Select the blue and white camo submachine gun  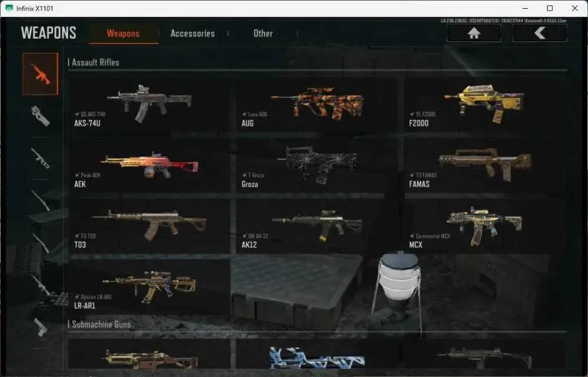[x=316, y=354]
